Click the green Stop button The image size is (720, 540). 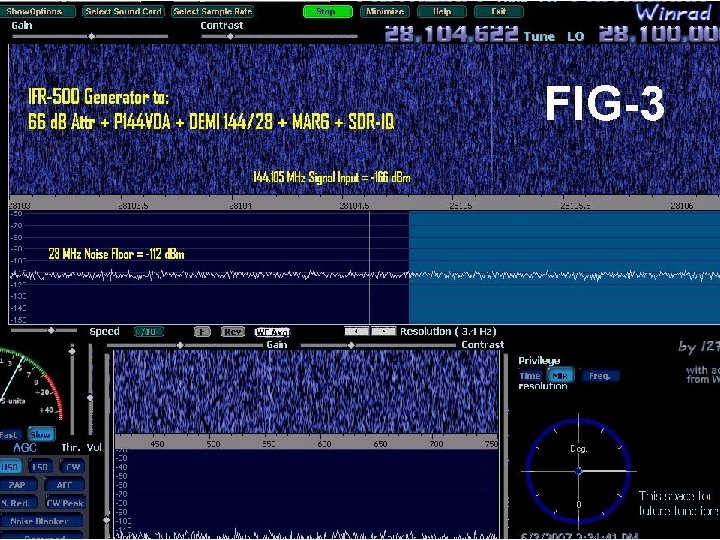327,11
